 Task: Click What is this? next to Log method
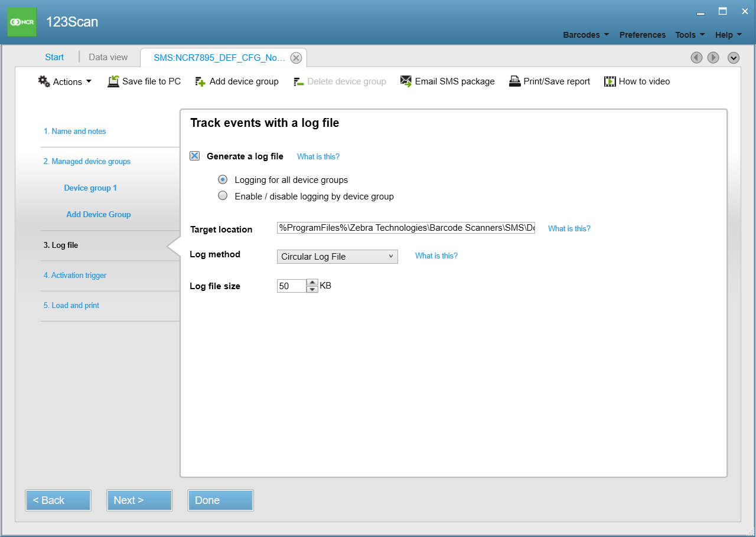point(436,256)
